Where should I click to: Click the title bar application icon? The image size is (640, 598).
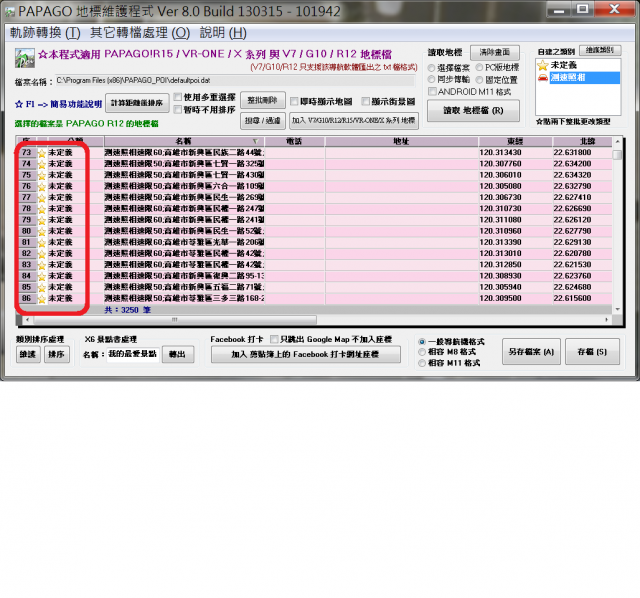(10, 12)
